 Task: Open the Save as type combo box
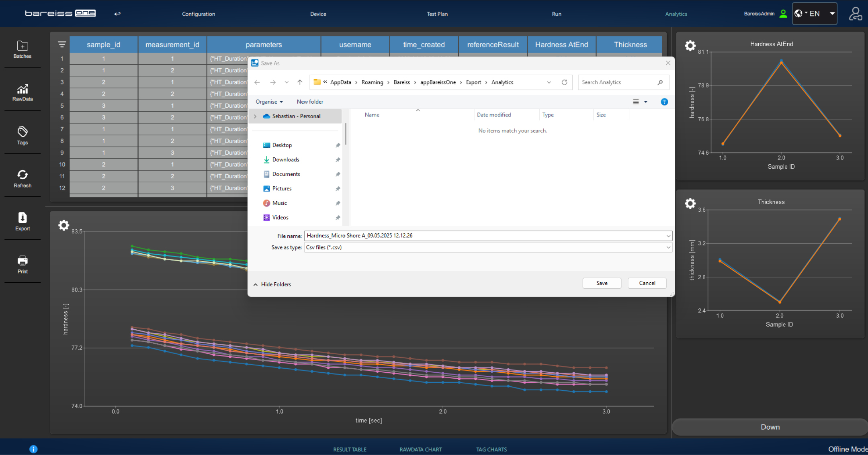(488, 247)
